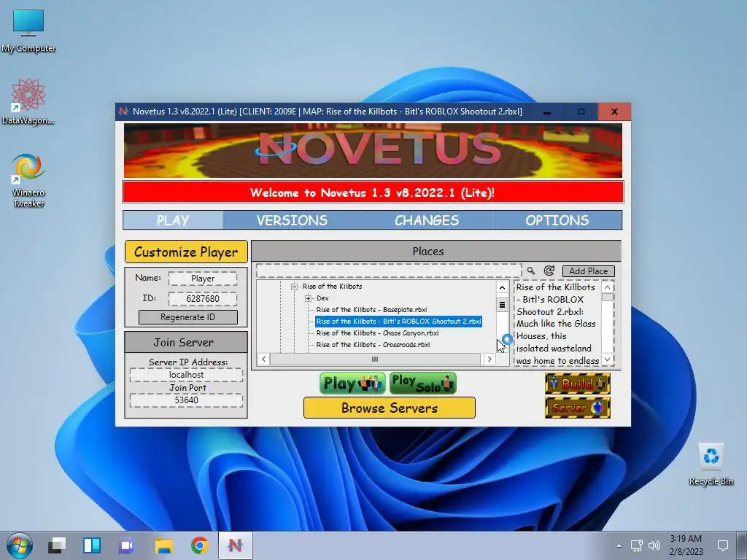The height and width of the screenshot is (560, 747).
Task: Click the green Play button
Action: 352,384
